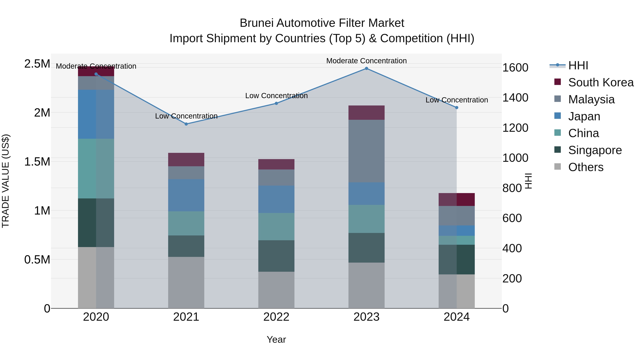Click the 2022 China bar segment
Image resolution: width=644 pixels, height=362 pixels.
click(276, 227)
